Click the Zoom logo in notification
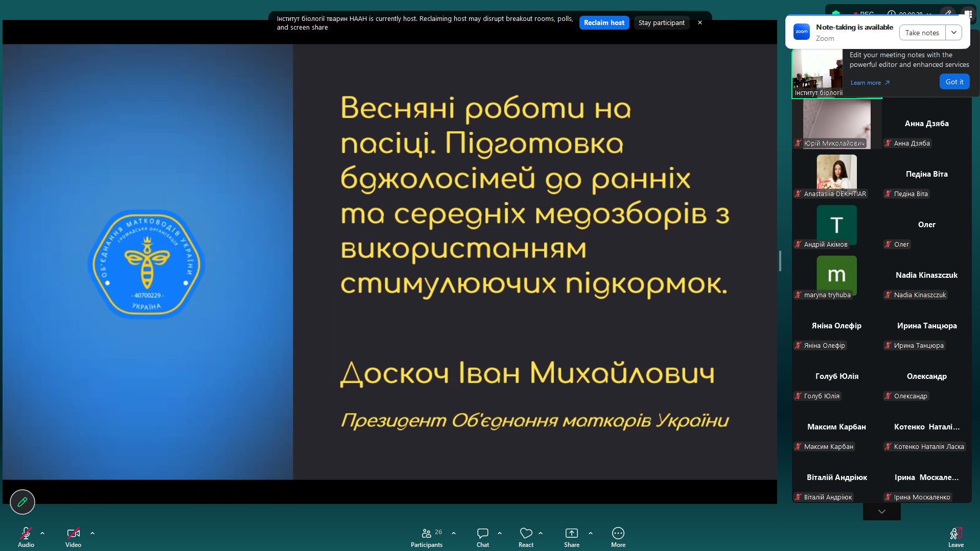This screenshot has width=980, height=551. (801, 32)
